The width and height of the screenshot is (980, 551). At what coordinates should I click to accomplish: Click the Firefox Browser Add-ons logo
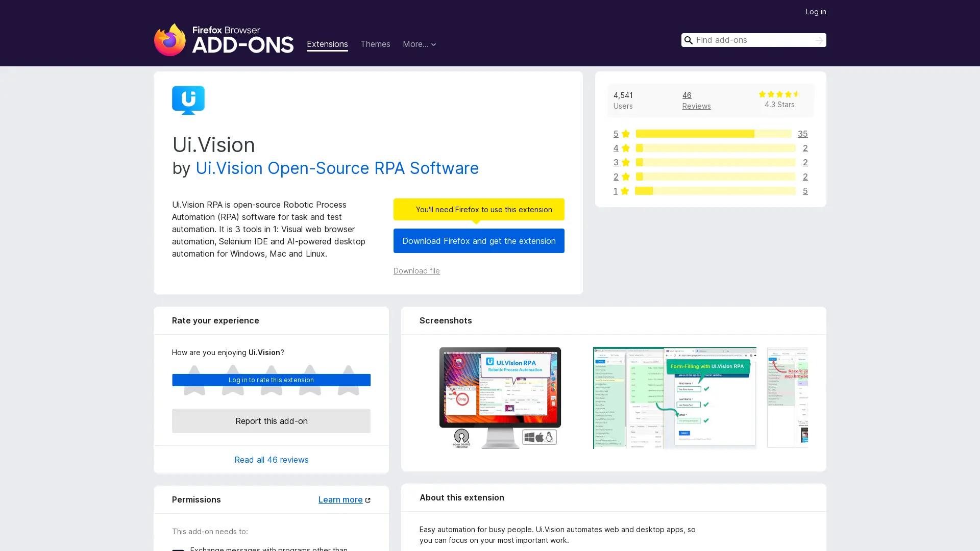[224, 40]
